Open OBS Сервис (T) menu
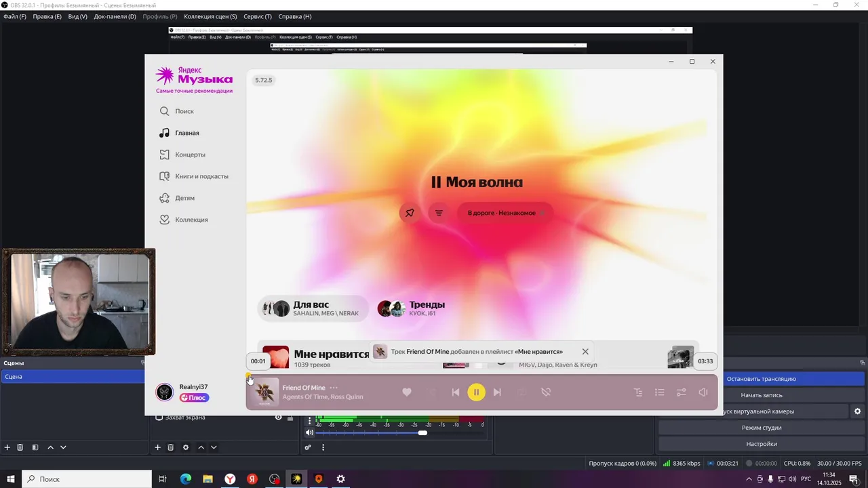The width and height of the screenshot is (868, 488). pyautogui.click(x=258, y=16)
